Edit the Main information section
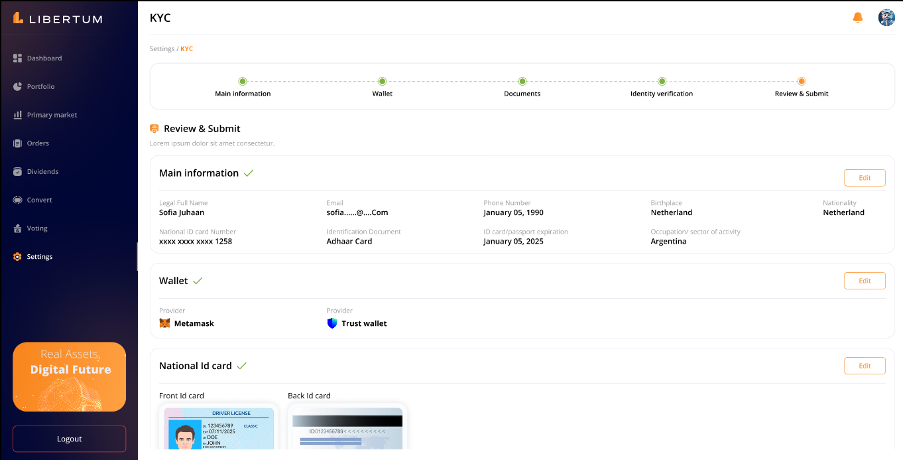Screen dimensions: 904x460 pyautogui.click(x=864, y=178)
